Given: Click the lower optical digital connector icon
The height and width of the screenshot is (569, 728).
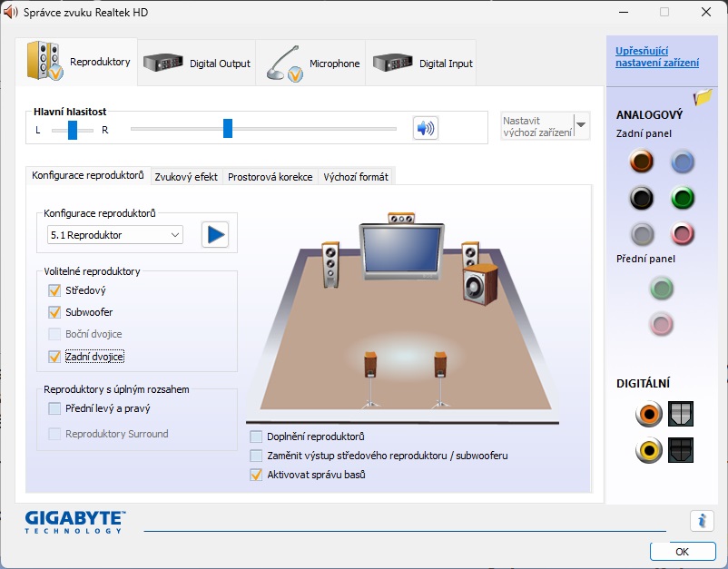Looking at the screenshot, I should 681,450.
